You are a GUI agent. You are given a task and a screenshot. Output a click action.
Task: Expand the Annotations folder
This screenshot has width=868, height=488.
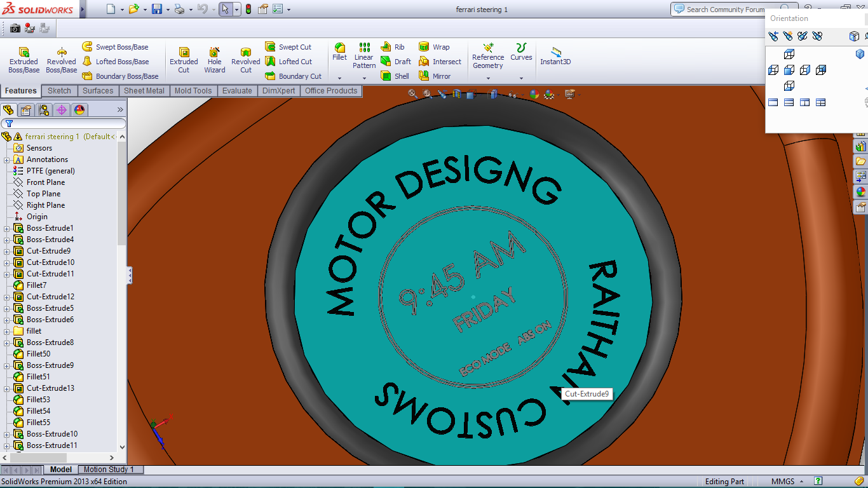(x=7, y=159)
